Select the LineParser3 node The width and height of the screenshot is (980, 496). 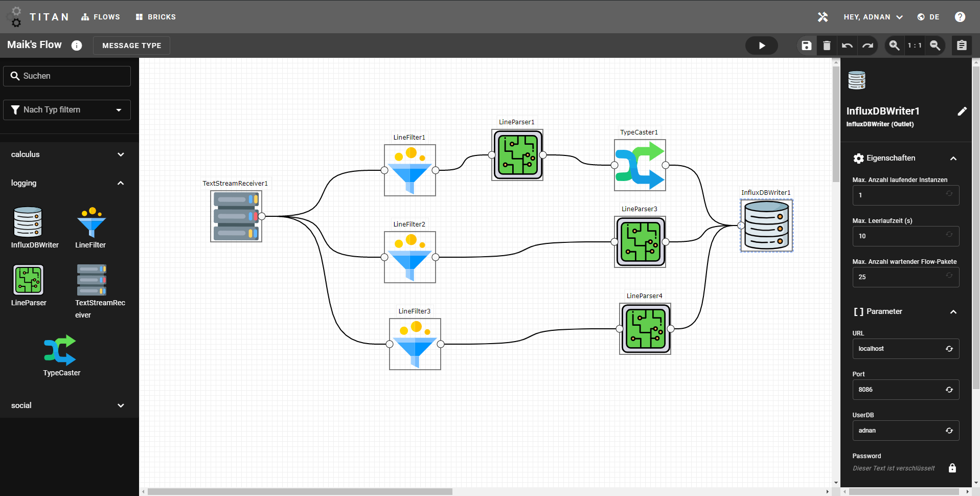(x=640, y=242)
